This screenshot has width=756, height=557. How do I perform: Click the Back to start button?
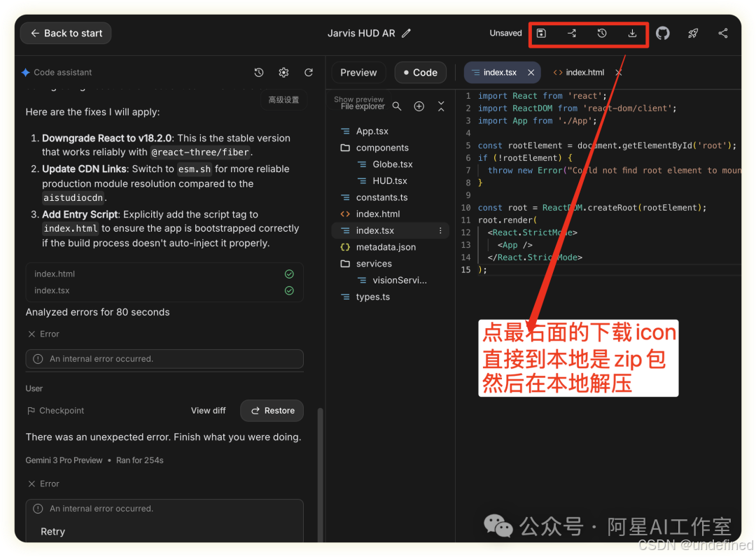[x=66, y=34]
